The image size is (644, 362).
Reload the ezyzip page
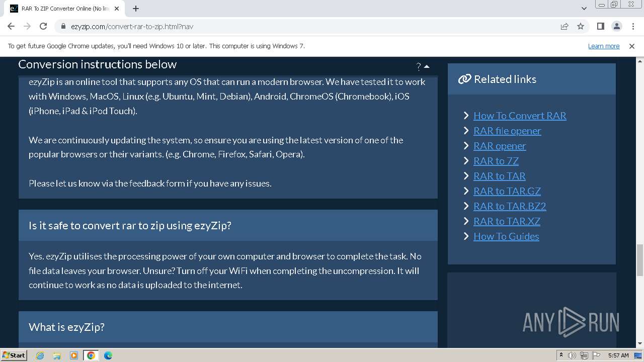point(43,26)
